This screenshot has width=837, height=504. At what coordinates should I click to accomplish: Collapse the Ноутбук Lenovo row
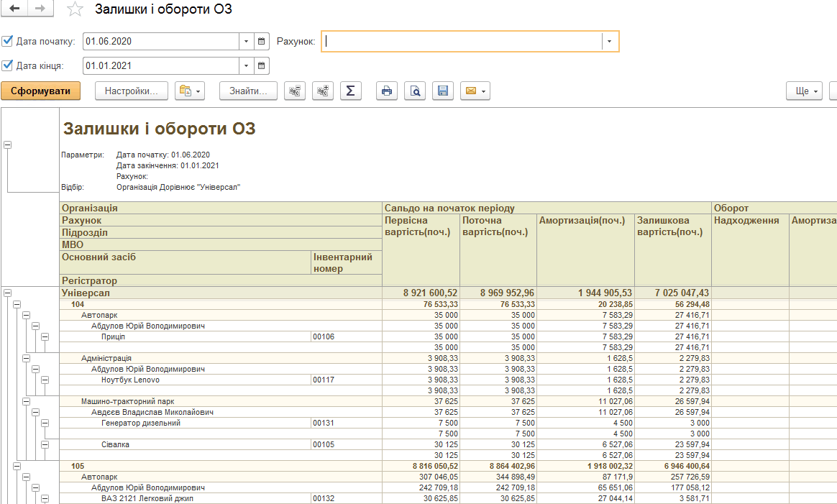tap(45, 380)
